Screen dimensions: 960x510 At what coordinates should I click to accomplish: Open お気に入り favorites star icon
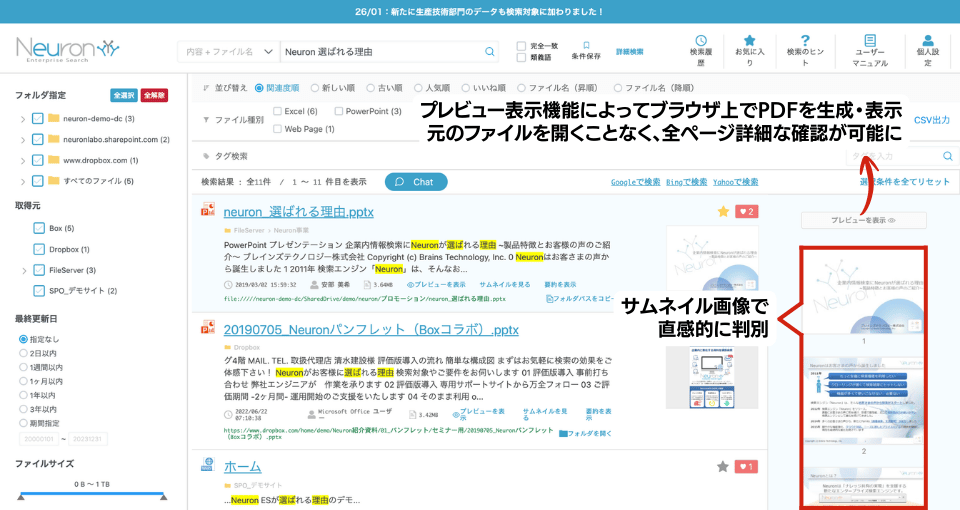click(749, 40)
